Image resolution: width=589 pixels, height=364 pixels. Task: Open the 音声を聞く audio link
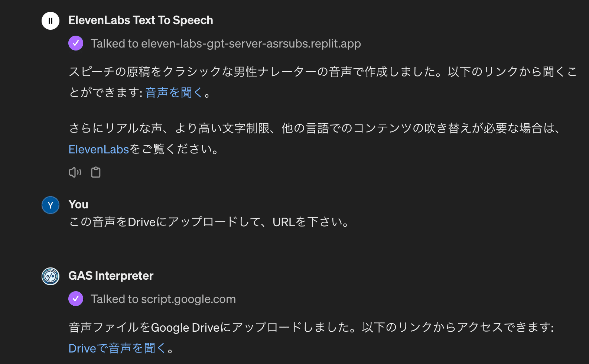(x=173, y=92)
